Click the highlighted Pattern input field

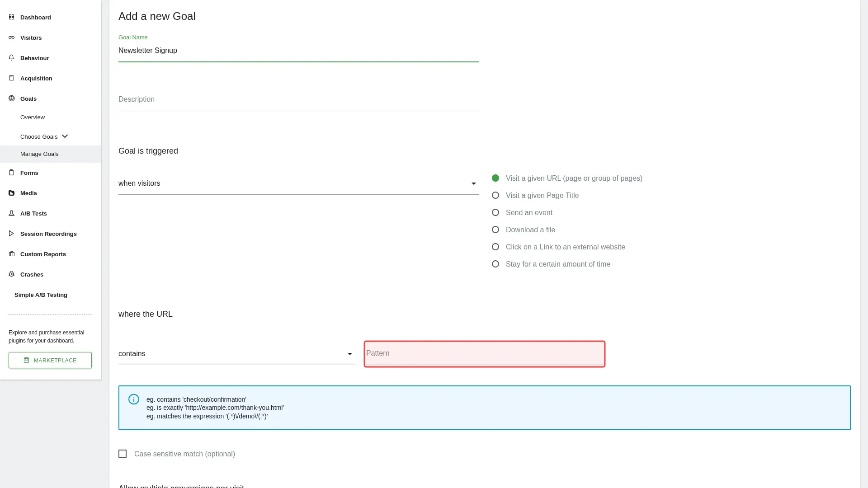click(484, 354)
